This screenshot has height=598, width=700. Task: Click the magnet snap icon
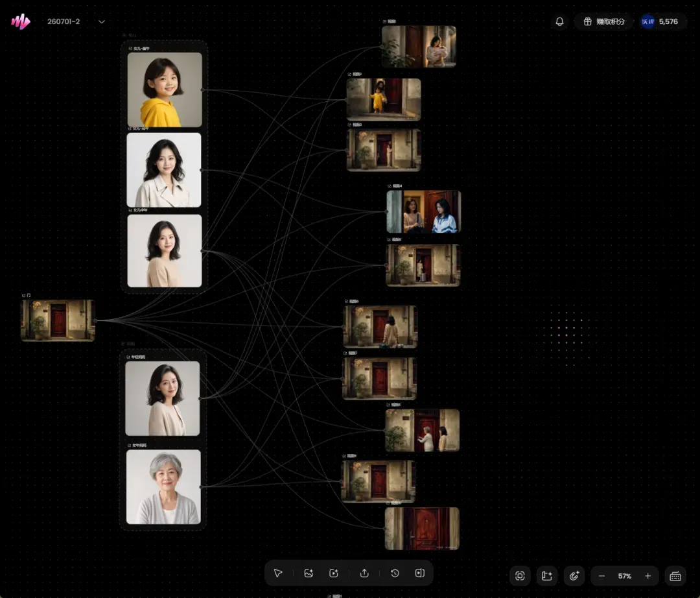[x=574, y=576]
